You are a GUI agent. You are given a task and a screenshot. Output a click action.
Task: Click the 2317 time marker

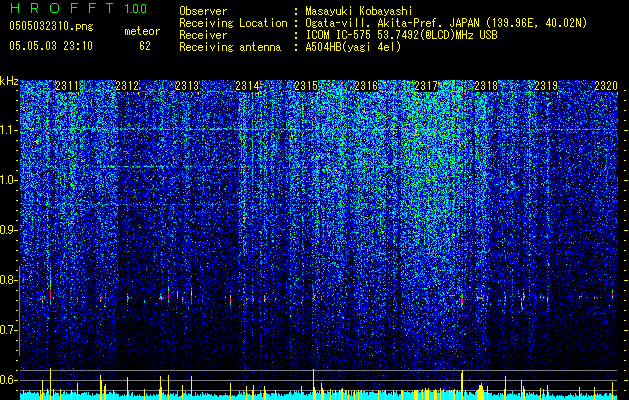coord(426,86)
